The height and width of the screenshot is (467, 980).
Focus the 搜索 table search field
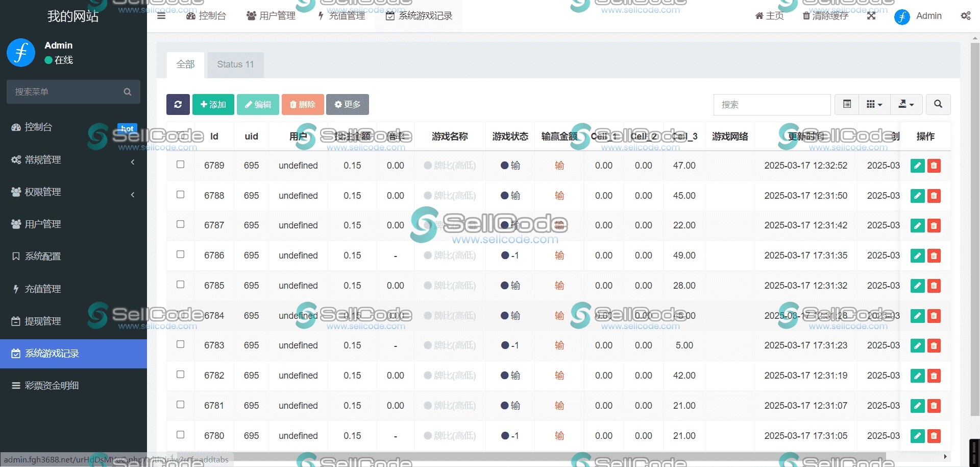click(x=772, y=104)
